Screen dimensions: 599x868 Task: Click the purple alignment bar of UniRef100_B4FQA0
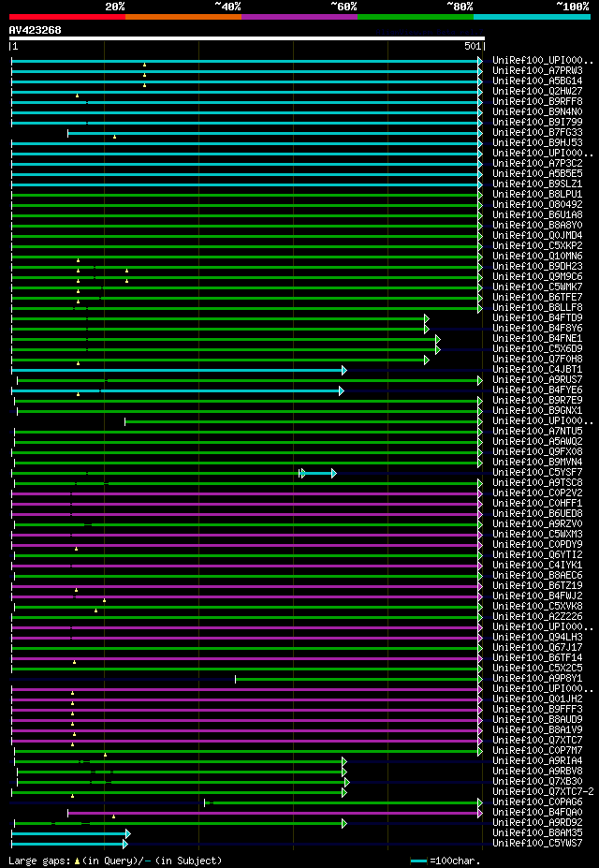coord(275,813)
